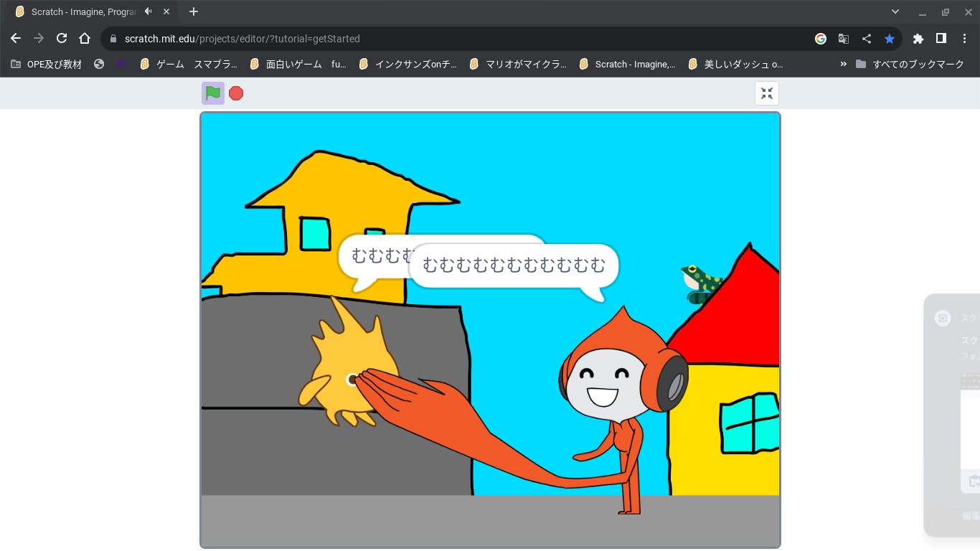Screen dimensions: 980x551
Task: Click the Google icon in address bar
Action: pos(821,39)
